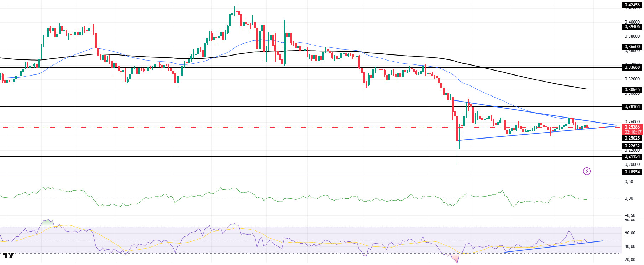
Task: Click the 0,42456 price level label
Action: tap(632, 5)
